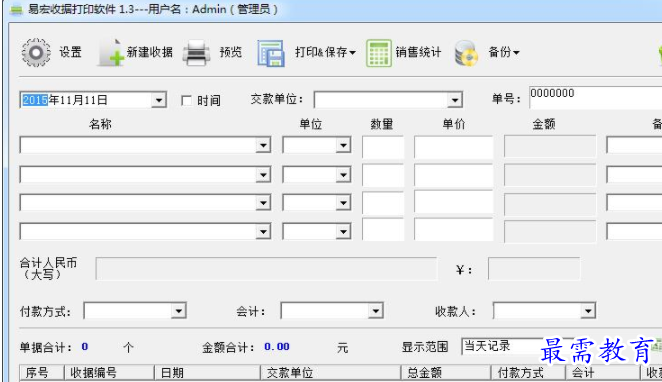Click first row remarks input field
The height and width of the screenshot is (382, 662).
[634, 146]
